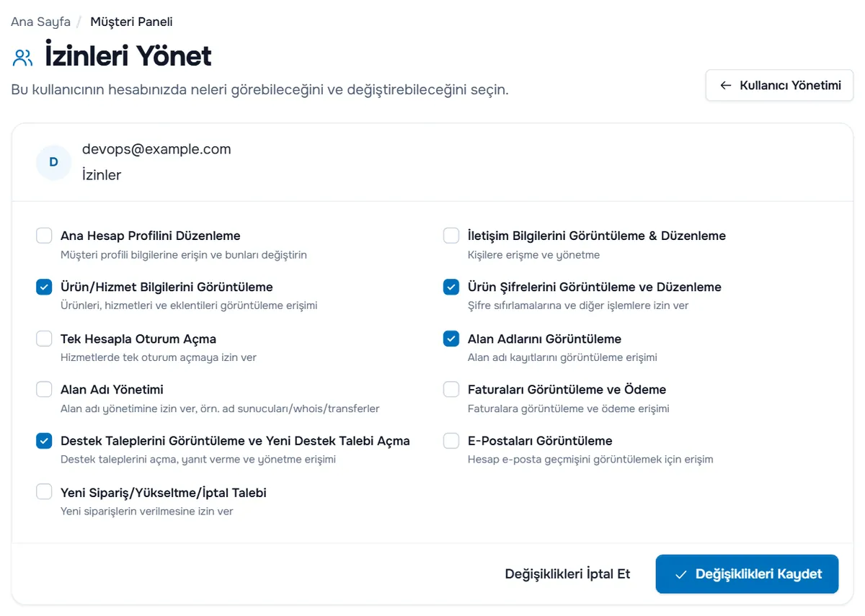Uncheck Ürün/Hizmet Bilgilerini Görüntüleme
Image resolution: width=865 pixels, height=616 pixels.
click(44, 287)
